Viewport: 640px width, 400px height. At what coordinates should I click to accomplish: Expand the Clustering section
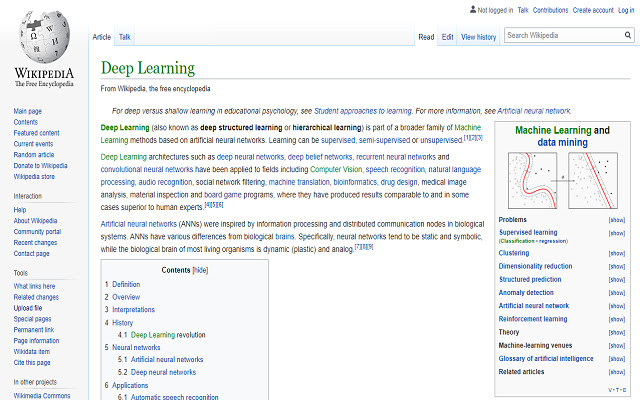coord(617,253)
